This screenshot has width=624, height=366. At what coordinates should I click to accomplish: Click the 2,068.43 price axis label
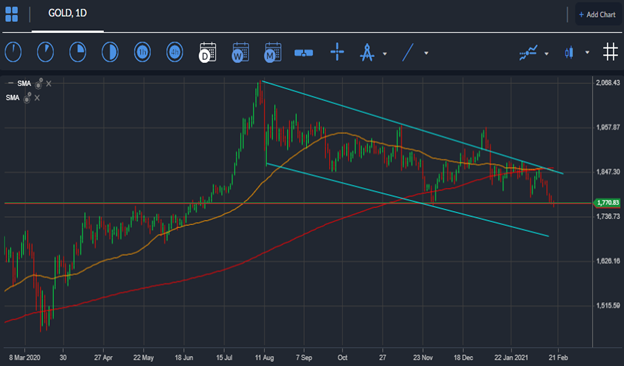point(608,83)
